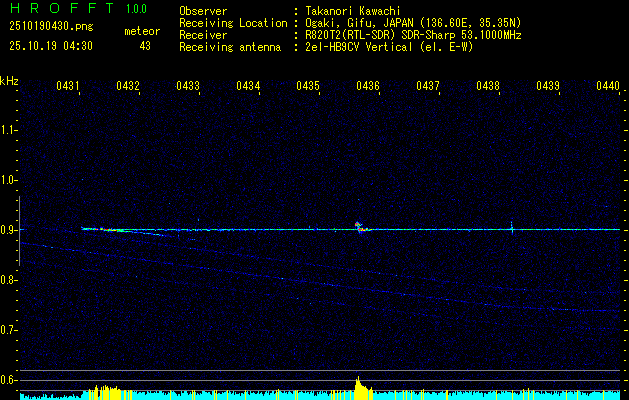The height and width of the screenshot is (400, 629).
Task: Click the 1.0 kHz frequency label
Action: pyautogui.click(x=7, y=180)
